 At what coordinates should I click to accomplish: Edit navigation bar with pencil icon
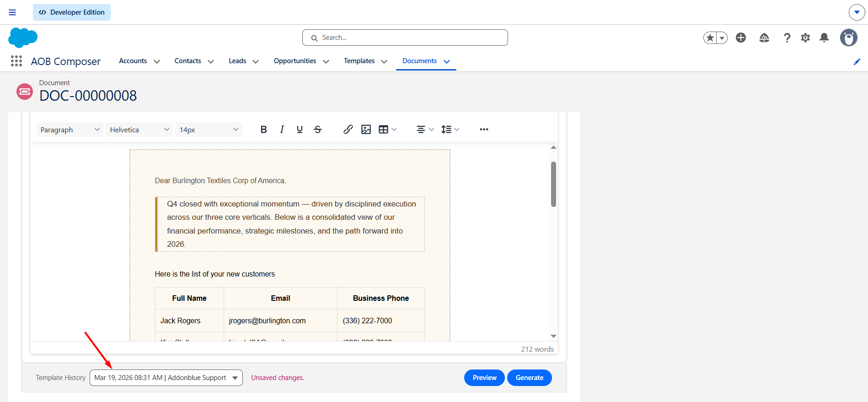click(857, 61)
